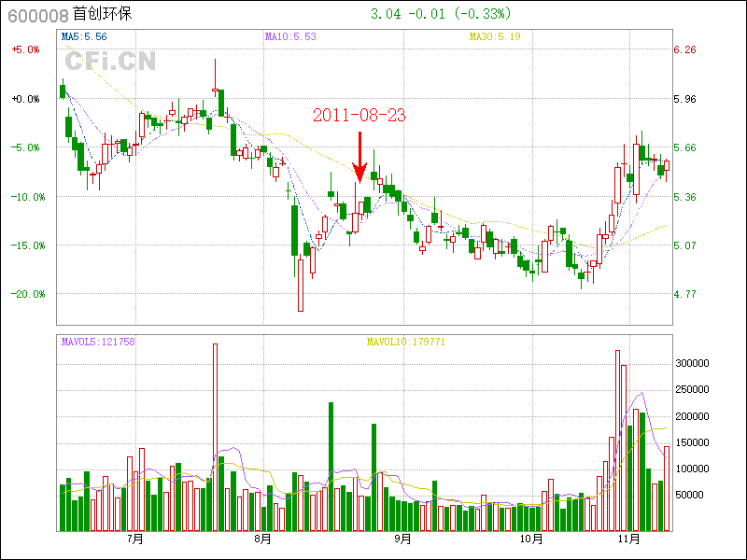Click the 6.26 price label on the right axis
The width and height of the screenshot is (747, 560).
[x=685, y=50]
